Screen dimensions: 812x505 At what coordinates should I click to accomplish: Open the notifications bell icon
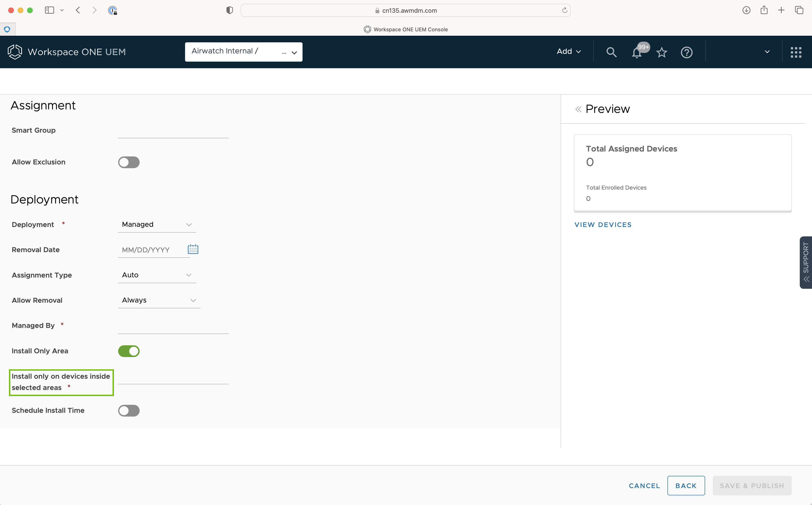pyautogui.click(x=637, y=53)
